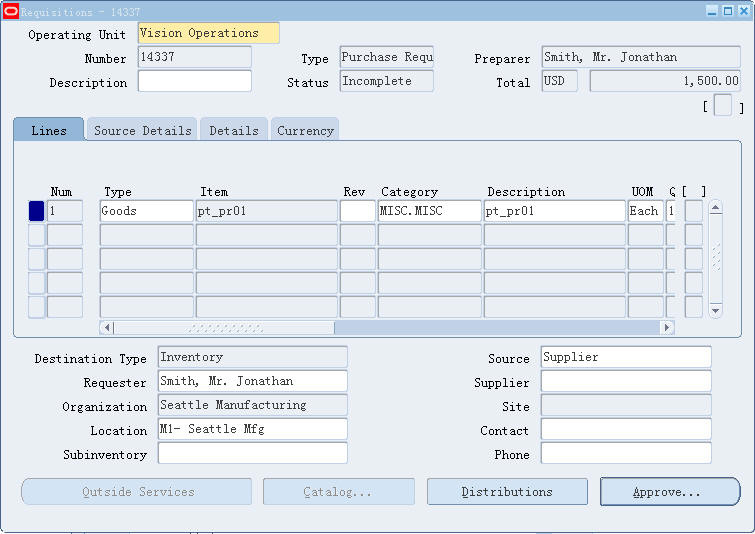The height and width of the screenshot is (534, 755).
Task: Click the Preparer field Smith, Mr. Jonathan
Action: pyautogui.click(x=641, y=57)
